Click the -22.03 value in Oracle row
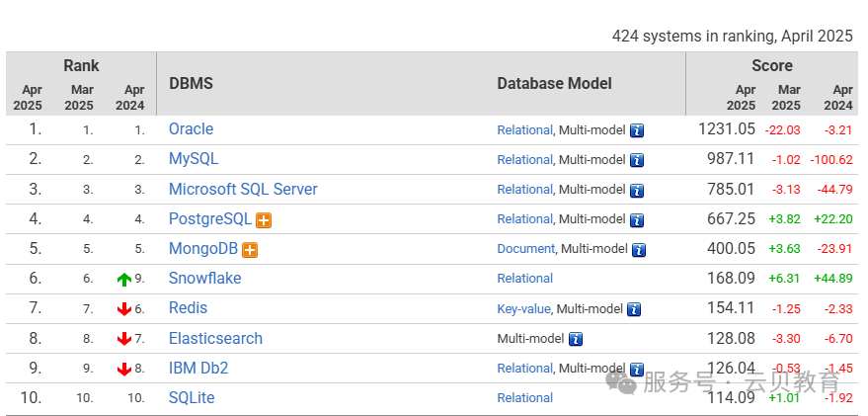The width and height of the screenshot is (868, 416). [x=783, y=130]
